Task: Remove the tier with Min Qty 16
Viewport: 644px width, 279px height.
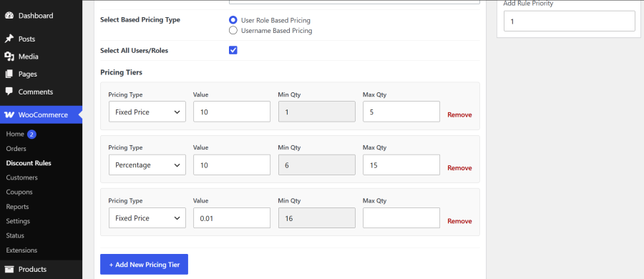Action: coord(459,221)
